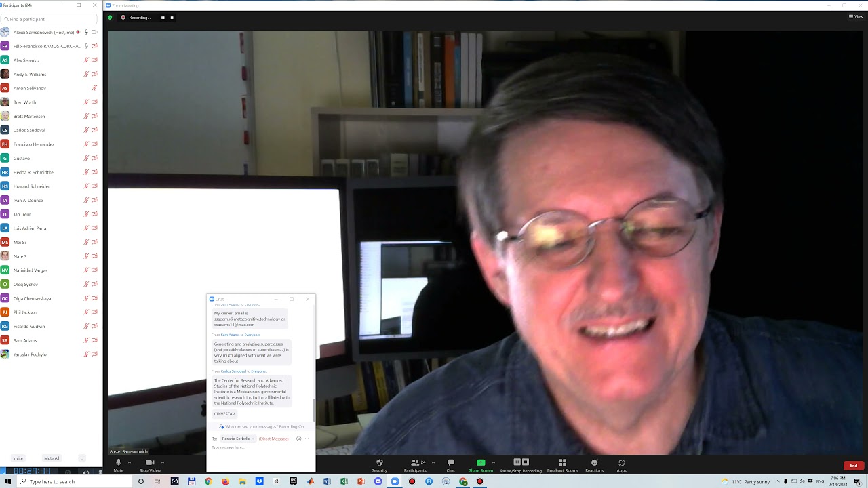The image size is (868, 488).
Task: Toggle Alexei Samsonovich's own microphone icon
Action: coord(86,32)
